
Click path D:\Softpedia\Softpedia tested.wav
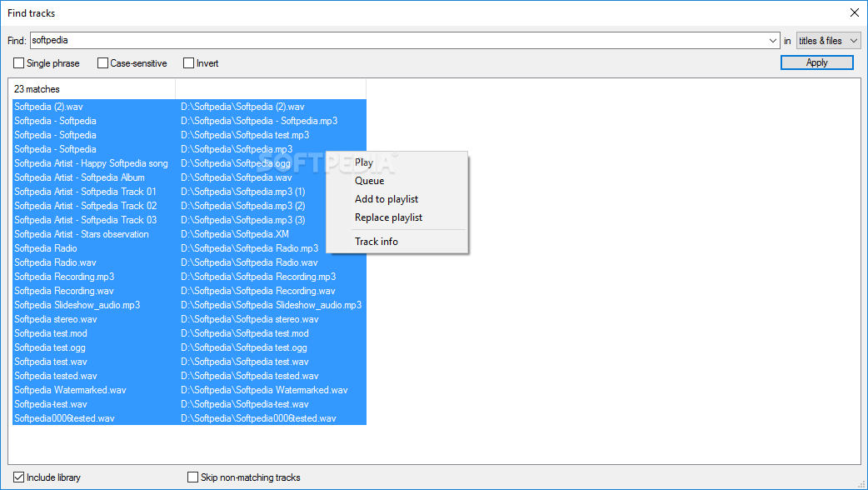(250, 375)
